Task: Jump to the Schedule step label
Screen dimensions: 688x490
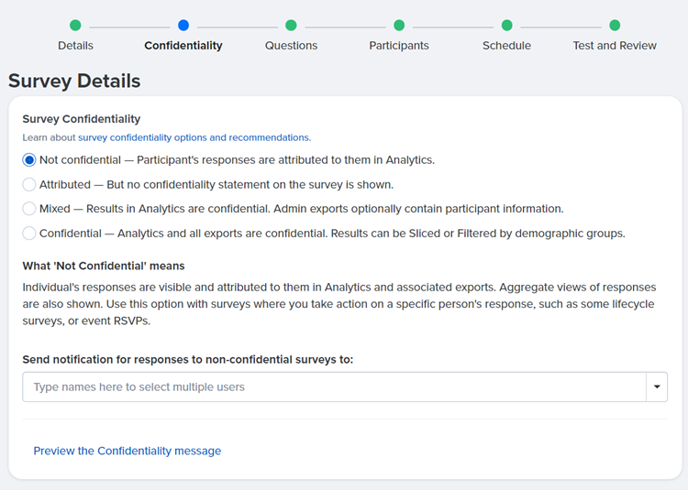Action: pos(507,46)
